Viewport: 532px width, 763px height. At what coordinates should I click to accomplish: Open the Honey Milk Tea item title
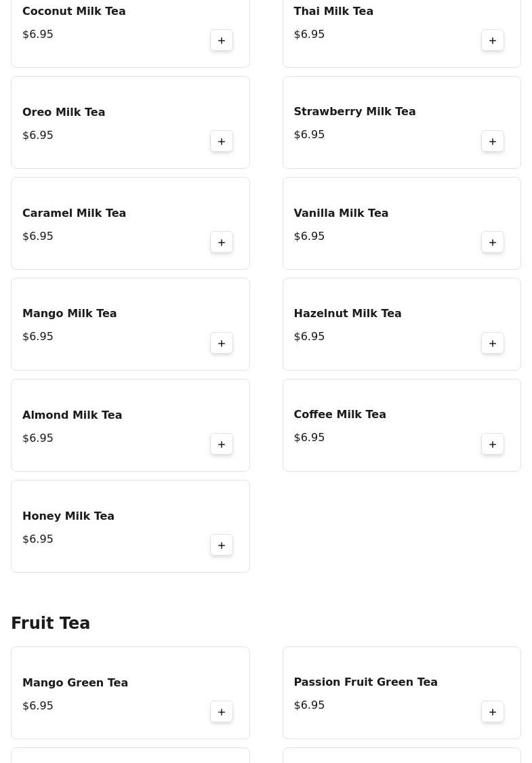(68, 516)
